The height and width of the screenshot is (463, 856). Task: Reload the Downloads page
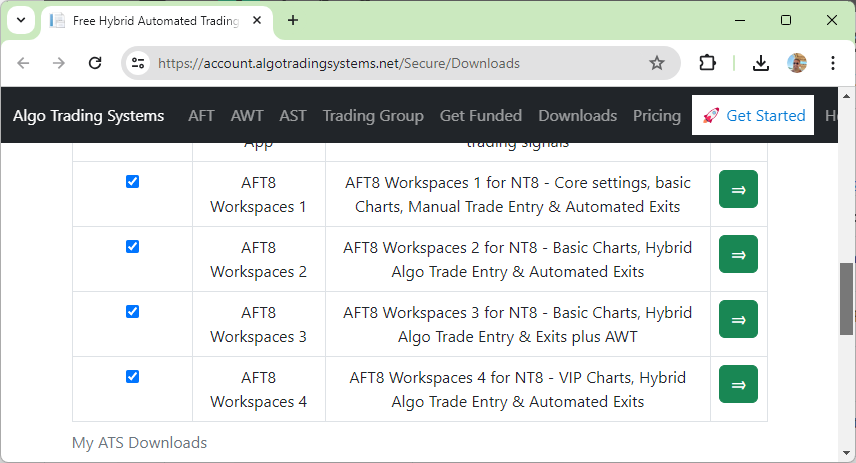[95, 63]
